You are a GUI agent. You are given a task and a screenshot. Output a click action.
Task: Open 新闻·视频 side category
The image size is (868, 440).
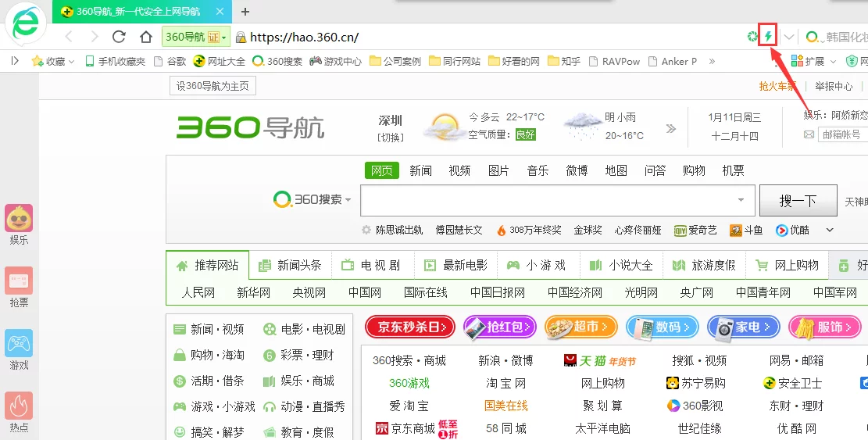click(x=209, y=329)
